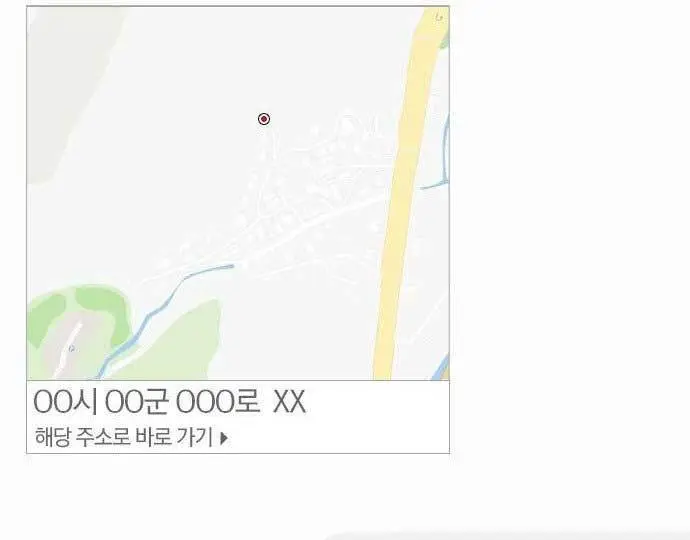Open the 해당 주소로 바로 가기 link
690x540 pixels.
point(132,437)
